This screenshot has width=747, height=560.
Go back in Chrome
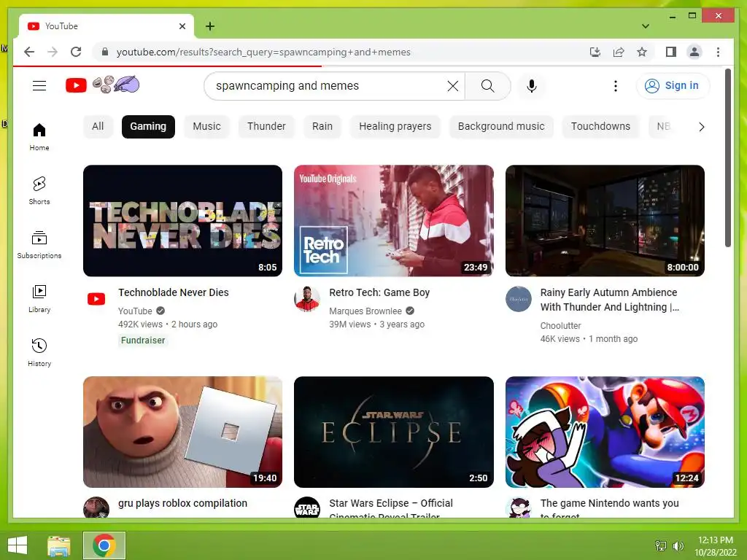[x=29, y=52]
